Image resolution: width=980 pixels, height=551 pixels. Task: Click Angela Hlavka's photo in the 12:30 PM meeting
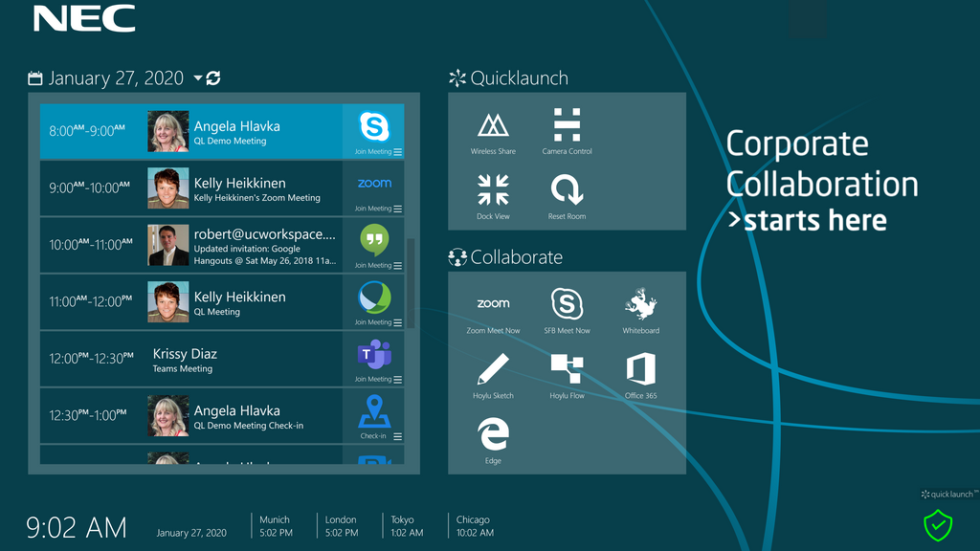[168, 415]
